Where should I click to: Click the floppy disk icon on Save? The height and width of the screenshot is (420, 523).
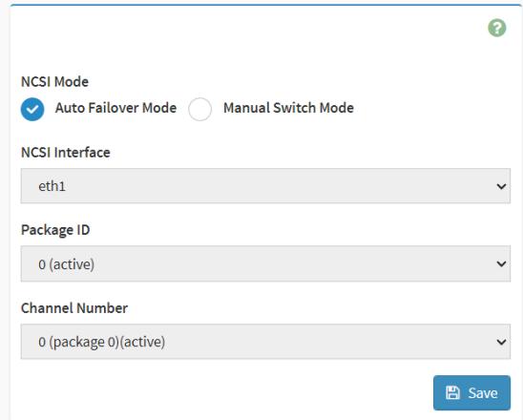(452, 392)
